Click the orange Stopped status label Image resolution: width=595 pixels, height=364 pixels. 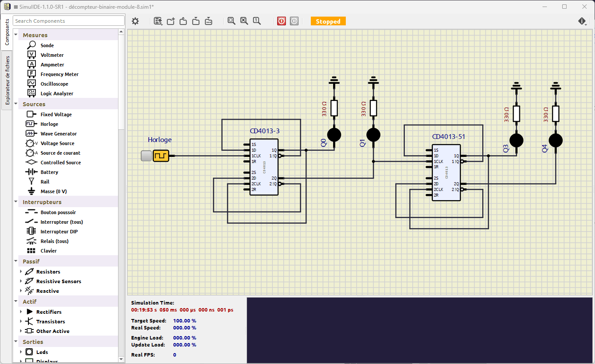pos(328,21)
